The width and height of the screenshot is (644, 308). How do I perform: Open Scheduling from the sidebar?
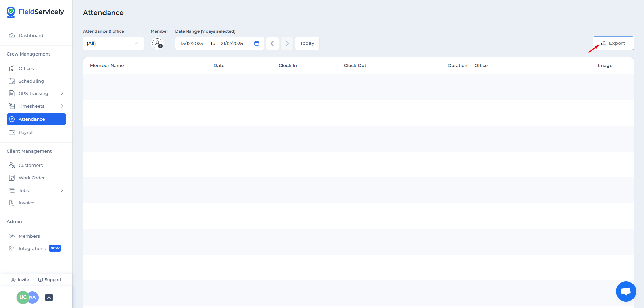point(31,81)
